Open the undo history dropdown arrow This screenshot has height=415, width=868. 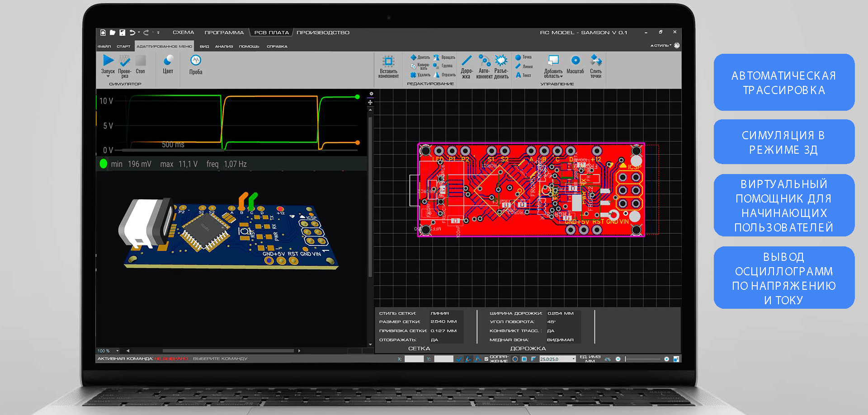pos(139,33)
